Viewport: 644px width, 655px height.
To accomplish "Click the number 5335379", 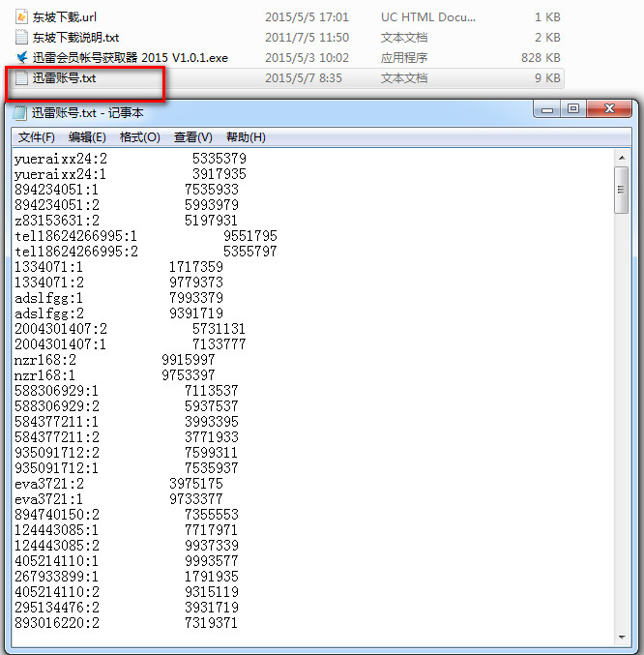I will (x=220, y=159).
